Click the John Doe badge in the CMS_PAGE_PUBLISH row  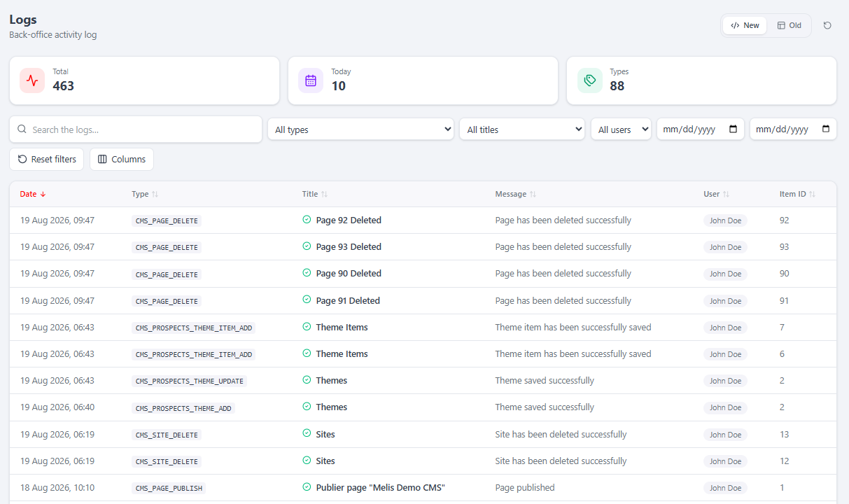[725, 488]
